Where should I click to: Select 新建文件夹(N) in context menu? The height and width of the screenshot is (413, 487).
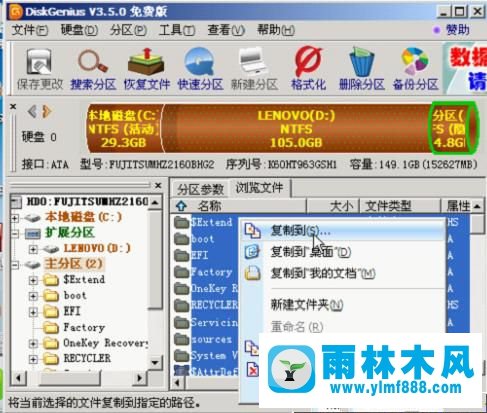tap(342, 305)
